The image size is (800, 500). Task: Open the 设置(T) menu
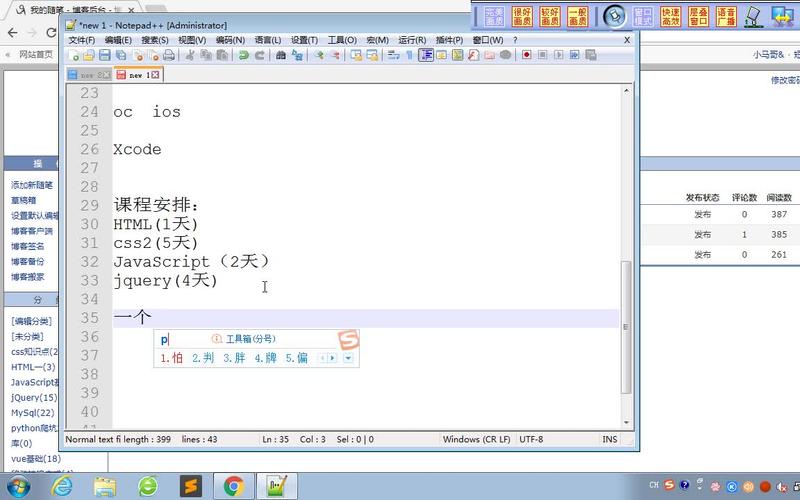pyautogui.click(x=304, y=40)
